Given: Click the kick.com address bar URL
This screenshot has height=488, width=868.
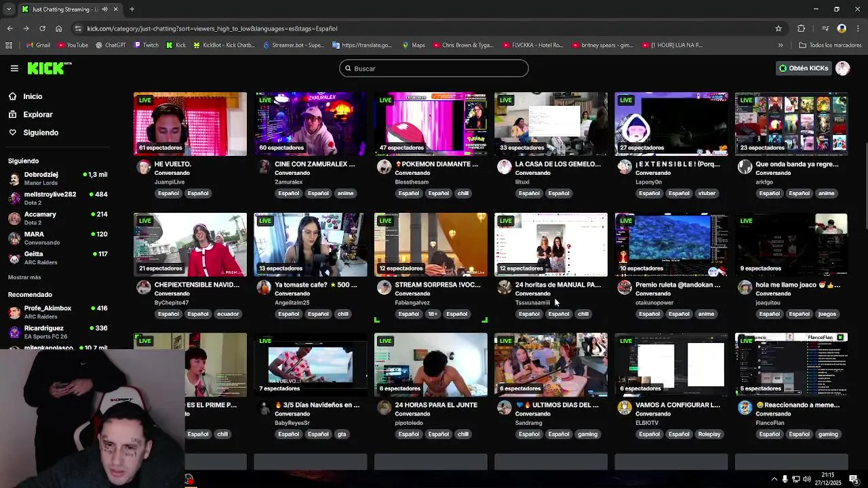Looking at the screenshot, I should 212,28.
